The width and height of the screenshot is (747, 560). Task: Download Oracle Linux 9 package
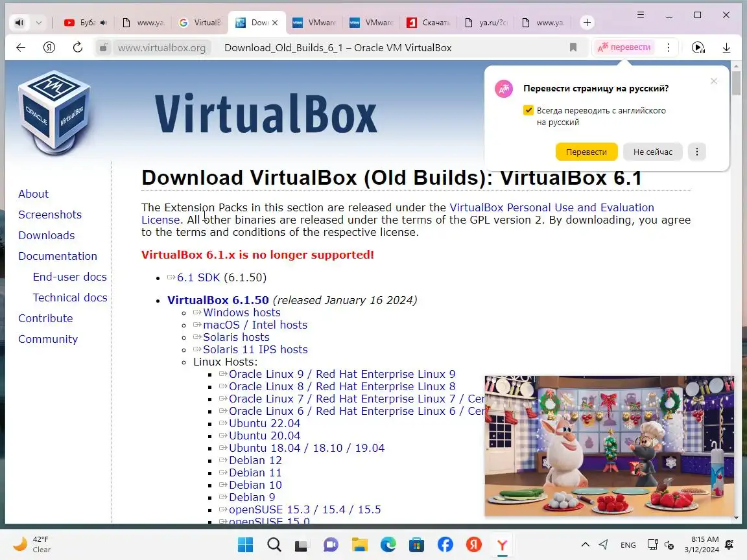click(x=342, y=374)
